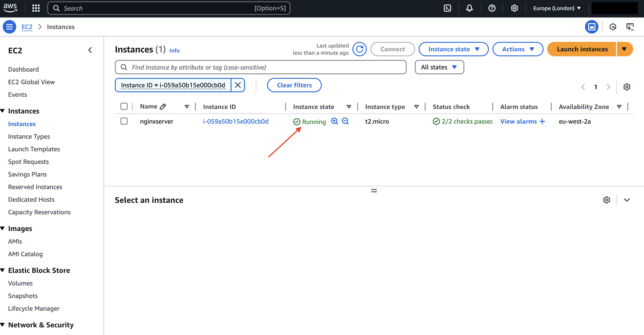Go to previous page of instances

point(583,87)
